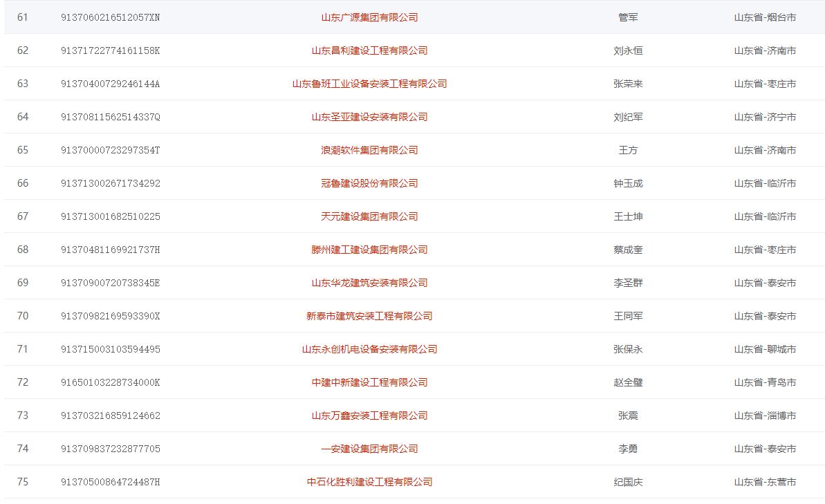Open 滕州建工建设集团有限公司 link
Image resolution: width=825 pixels, height=504 pixels.
pyautogui.click(x=369, y=250)
